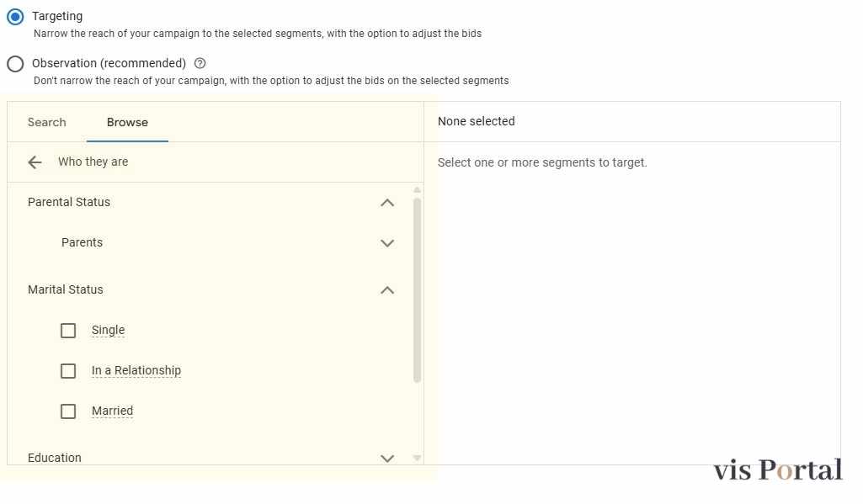Collapse the Parental Status section chevron

387,203
